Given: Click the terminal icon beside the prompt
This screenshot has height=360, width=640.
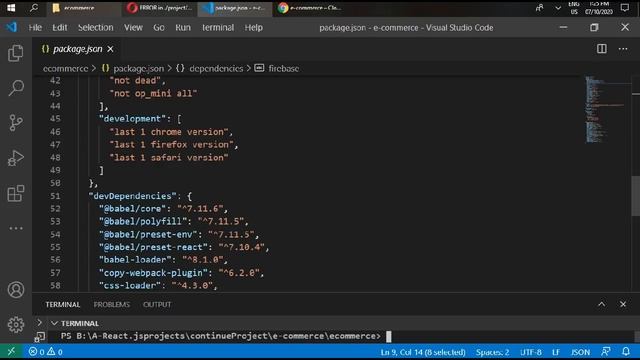Looking at the screenshot, I should point(40,337).
